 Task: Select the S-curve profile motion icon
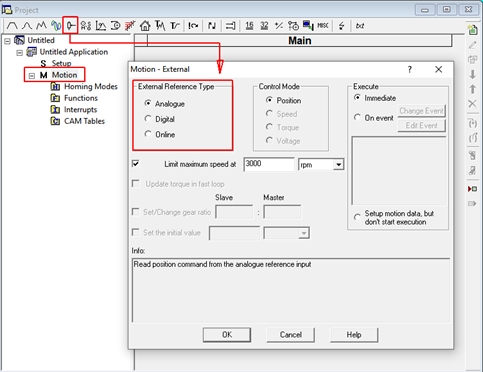coord(27,26)
